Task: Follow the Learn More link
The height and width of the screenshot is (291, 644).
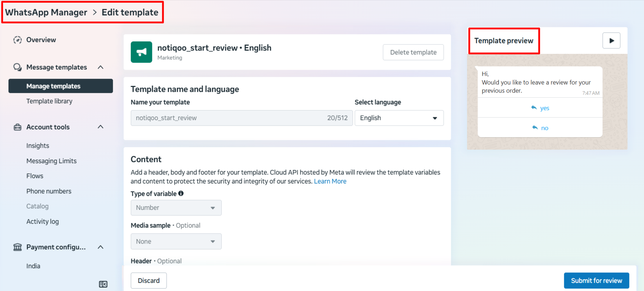Action: click(330, 181)
